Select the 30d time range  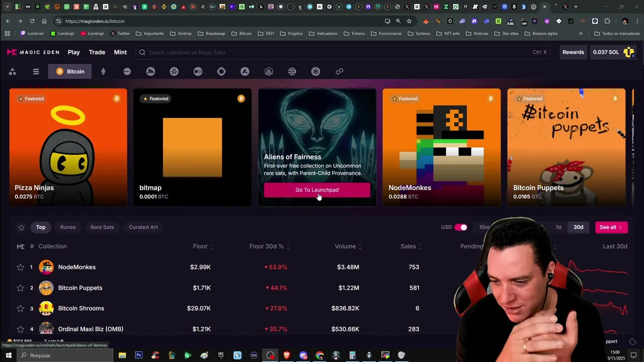579,227
